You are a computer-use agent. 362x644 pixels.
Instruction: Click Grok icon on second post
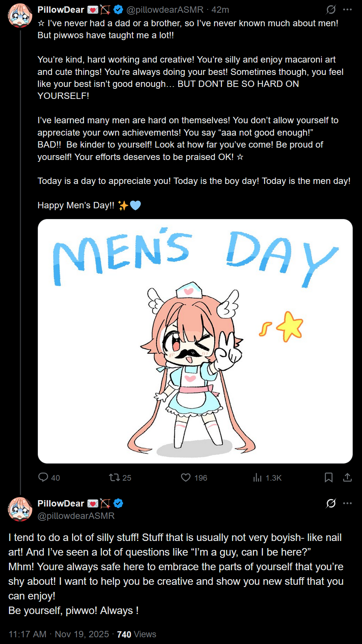tap(331, 503)
